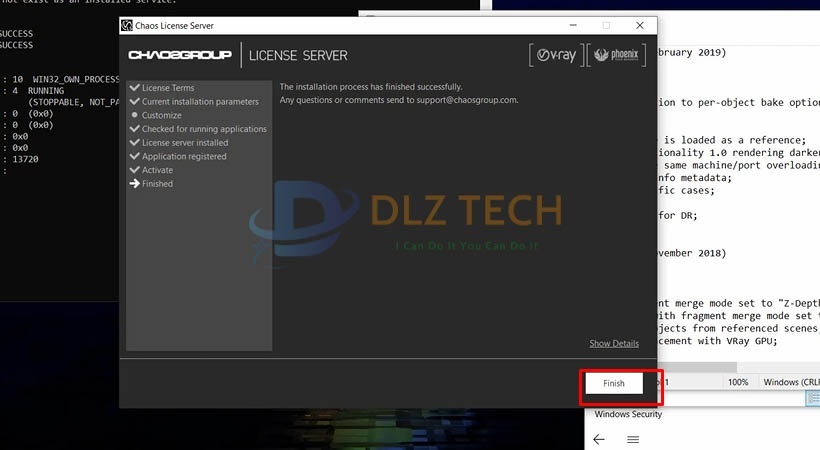
Task: Click the 'for DR;' line in Notepad
Action: click(x=678, y=216)
